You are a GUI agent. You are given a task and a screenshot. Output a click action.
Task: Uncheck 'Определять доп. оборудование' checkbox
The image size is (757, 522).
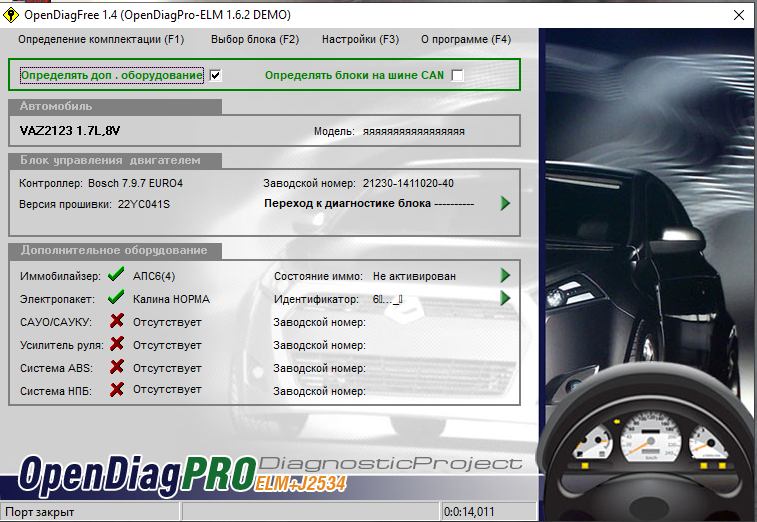click(215, 75)
